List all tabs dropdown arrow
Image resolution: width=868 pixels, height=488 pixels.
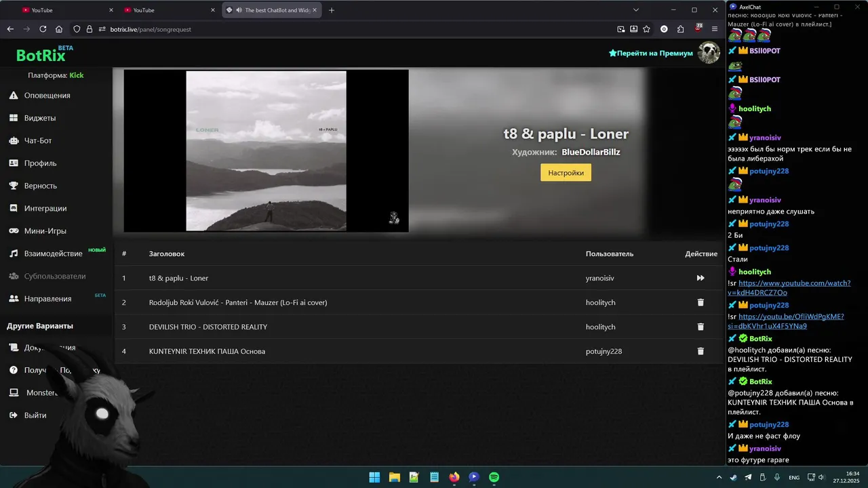(x=636, y=10)
